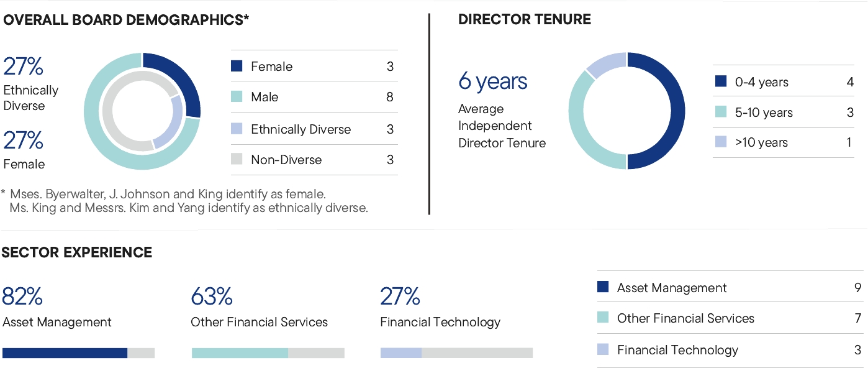
Task: Click the "6 years" average tenure figure
Action: [493, 81]
